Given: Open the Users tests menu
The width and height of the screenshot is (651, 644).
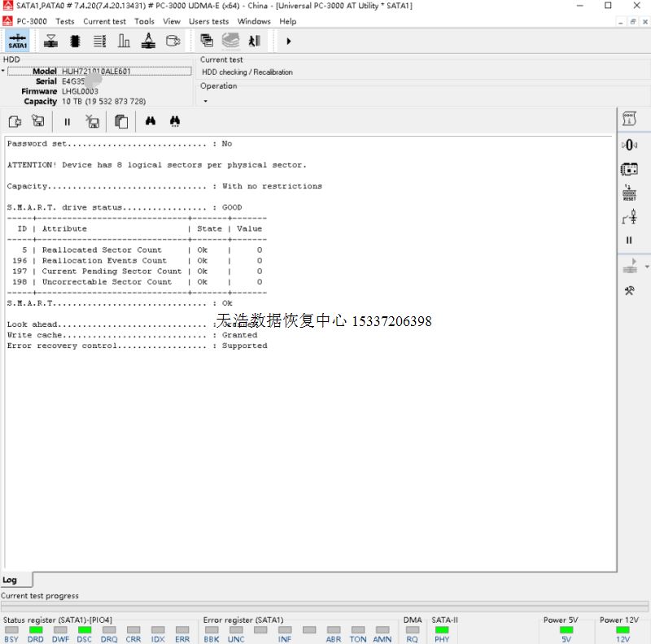Looking at the screenshot, I should [208, 21].
